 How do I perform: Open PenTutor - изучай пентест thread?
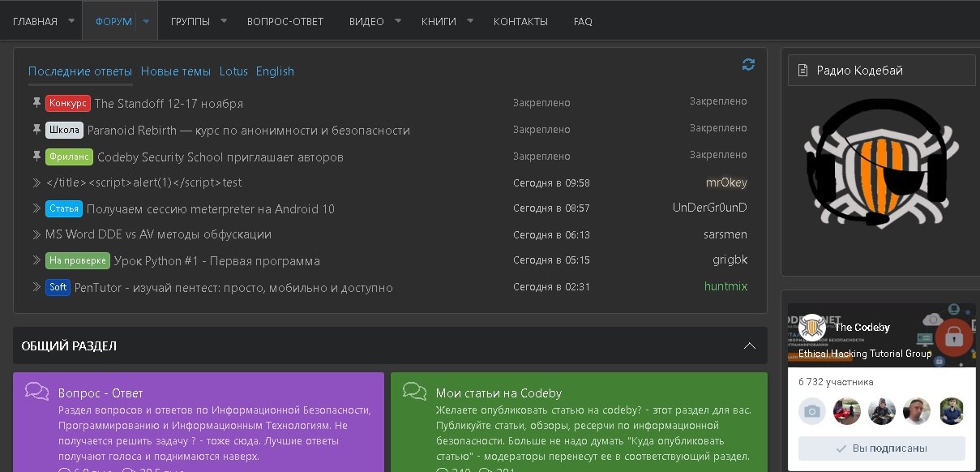pos(233,288)
